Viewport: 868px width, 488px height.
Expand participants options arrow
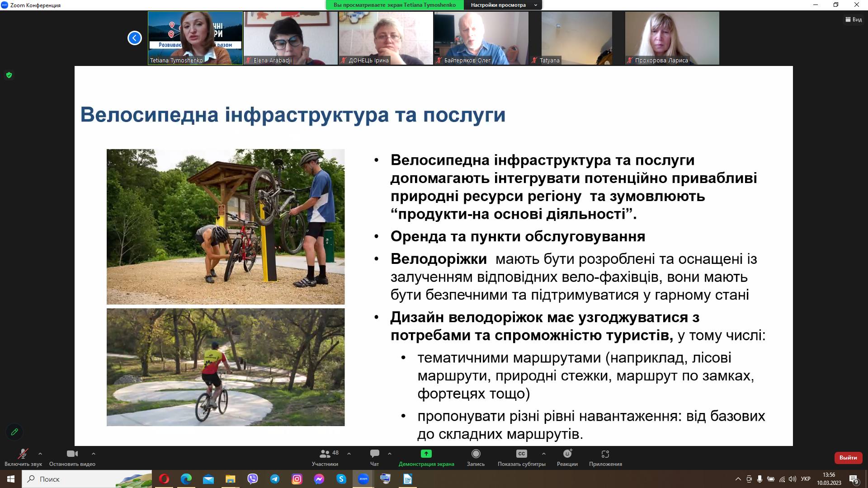coord(349,454)
